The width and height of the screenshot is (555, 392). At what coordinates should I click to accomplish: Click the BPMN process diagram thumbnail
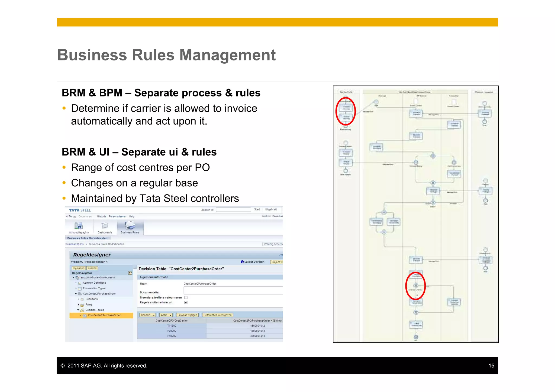[x=416, y=214]
